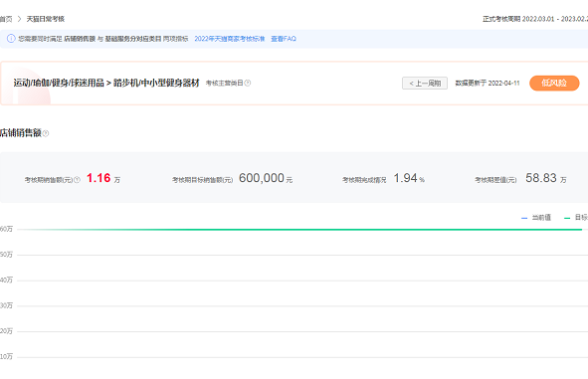Click the 天猫日常考核 breadcrumb text
The height and width of the screenshot is (379, 588).
tap(46, 19)
